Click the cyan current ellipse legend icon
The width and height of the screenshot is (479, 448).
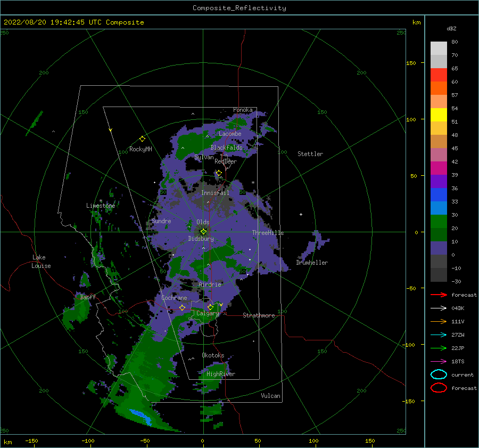[x=439, y=374]
